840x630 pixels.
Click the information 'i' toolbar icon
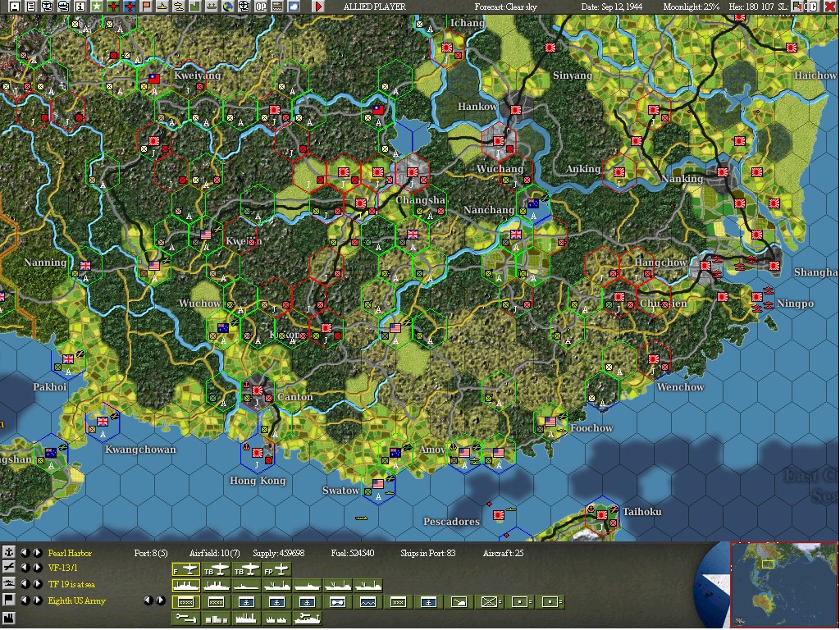coord(80,7)
